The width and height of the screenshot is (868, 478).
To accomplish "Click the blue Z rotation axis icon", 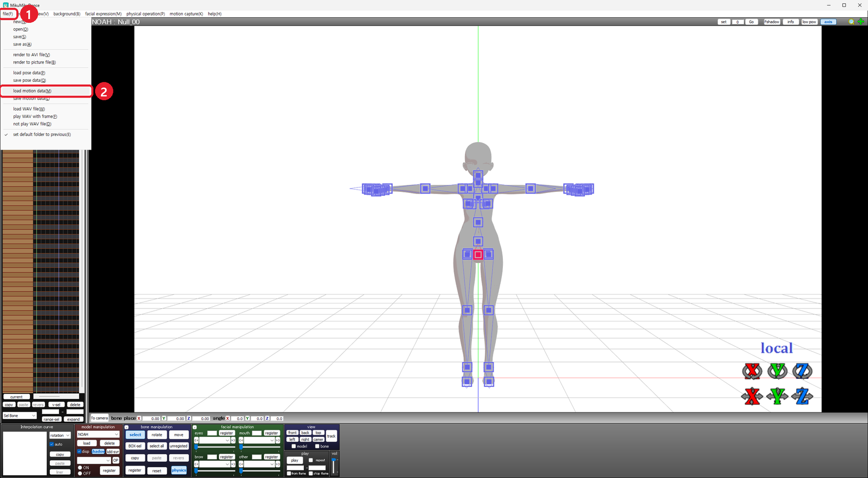I will 802,371.
